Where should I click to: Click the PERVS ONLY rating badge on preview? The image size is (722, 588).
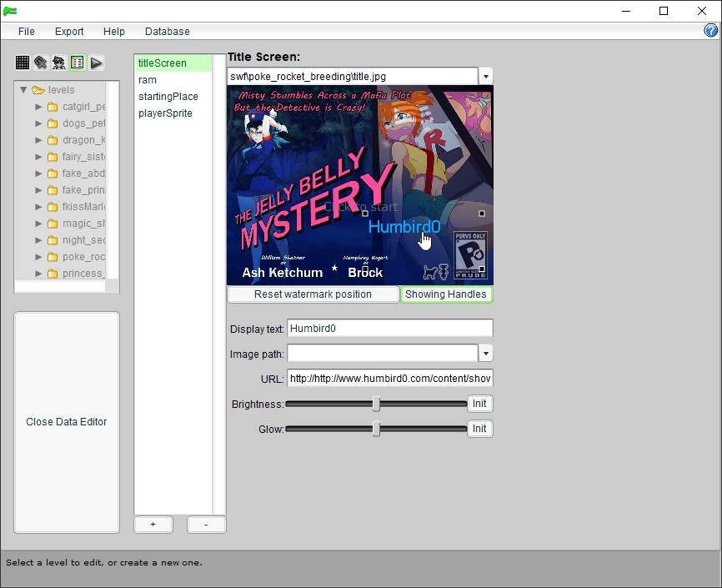[x=470, y=255]
